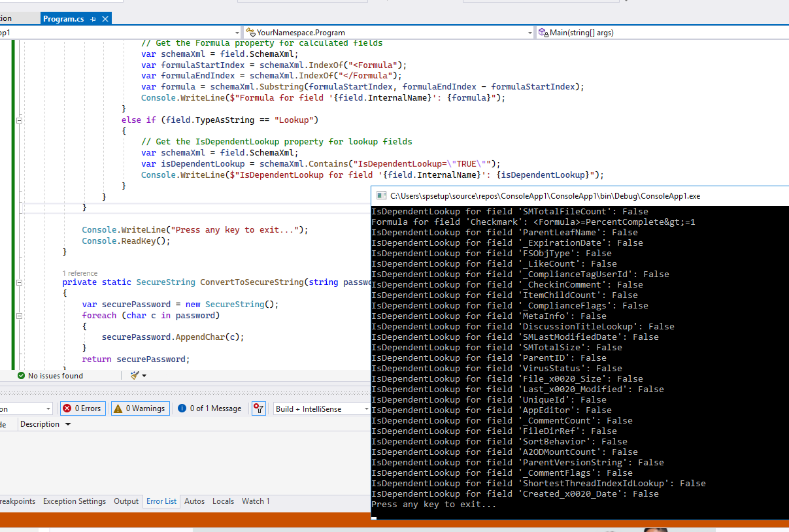Switch to the Locals tab
The height and width of the screenshot is (532, 789).
coord(223,501)
